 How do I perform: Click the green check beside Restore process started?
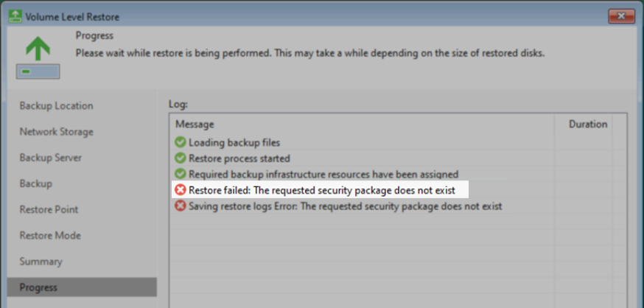tap(181, 158)
